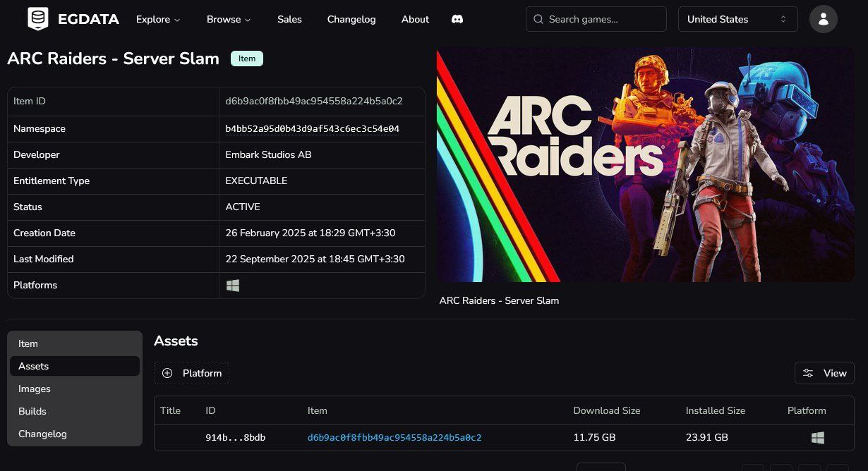Click the developer value Embark Studios AB
This screenshot has width=868, height=471.
click(268, 155)
